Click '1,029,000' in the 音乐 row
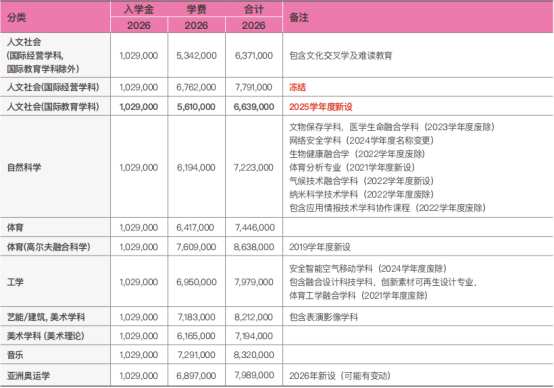The height and width of the screenshot is (388, 554). pos(139,354)
